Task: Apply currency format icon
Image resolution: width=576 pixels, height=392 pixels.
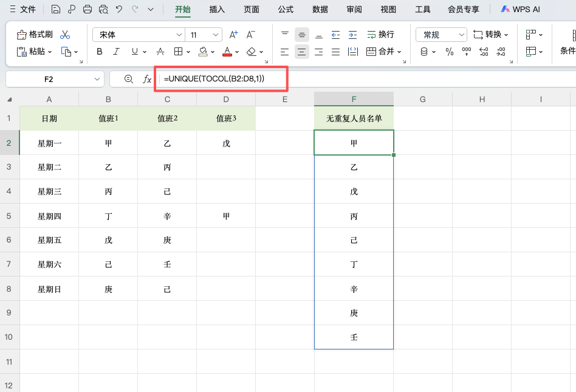Action: [x=424, y=52]
